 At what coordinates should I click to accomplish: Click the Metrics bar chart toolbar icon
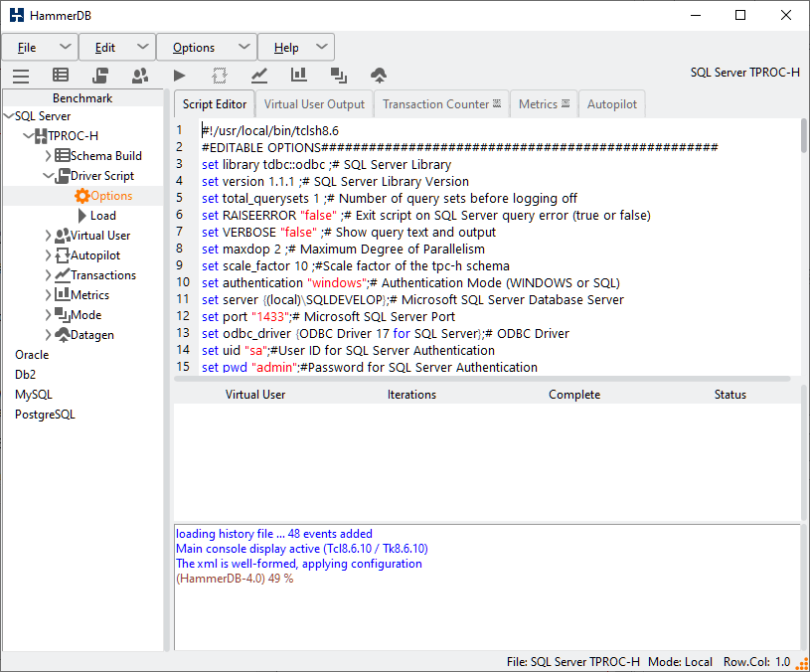tap(299, 75)
